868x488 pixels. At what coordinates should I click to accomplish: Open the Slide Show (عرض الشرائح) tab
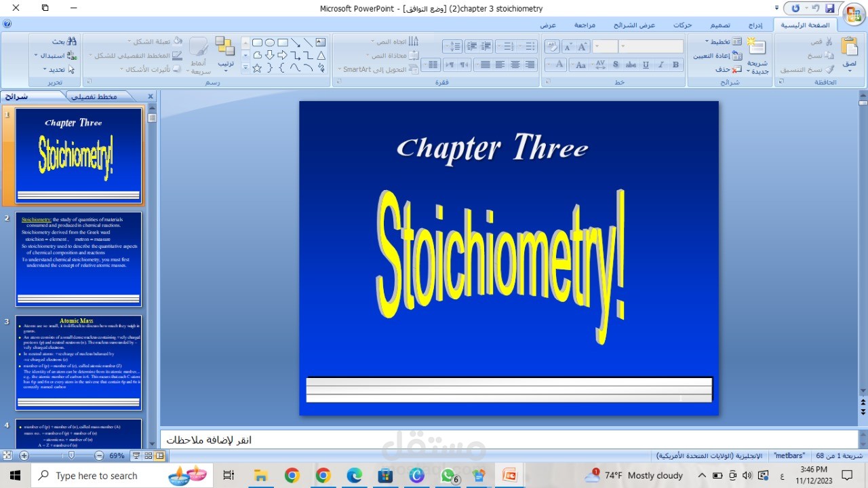coord(634,25)
